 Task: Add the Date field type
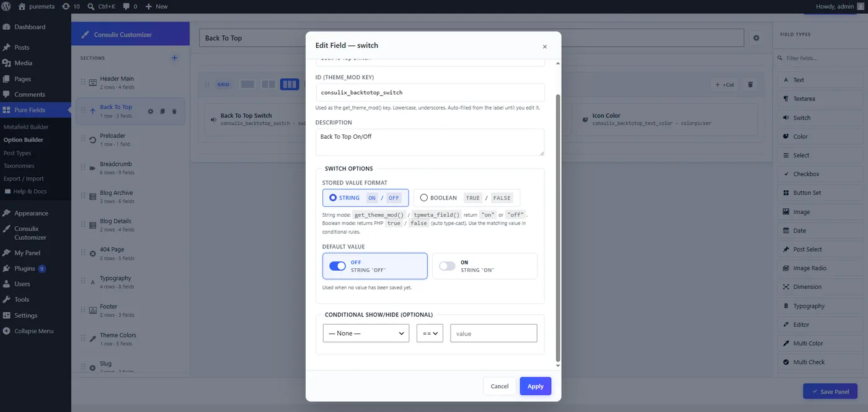820,230
